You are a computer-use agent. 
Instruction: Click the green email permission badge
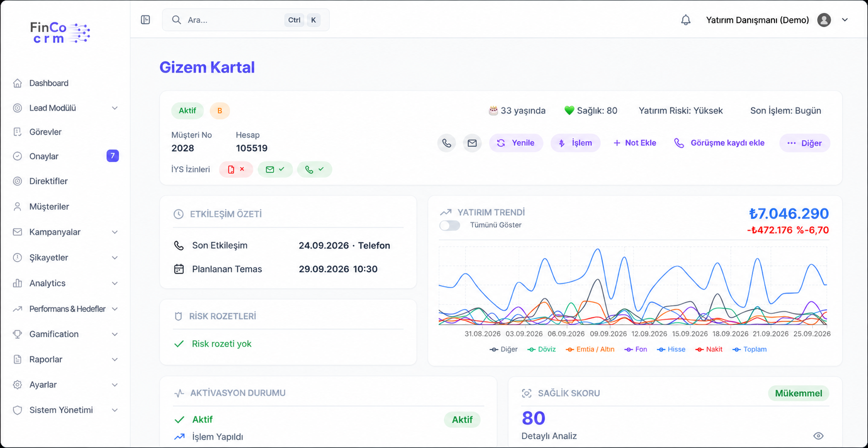tap(275, 170)
